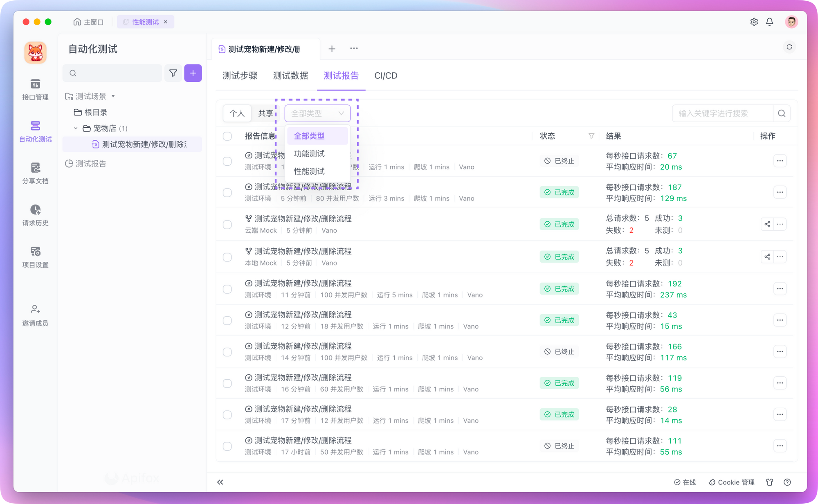Screen dimensions: 818x504
Task: Open 自动化测试 sidebar section
Action: pos(35,131)
